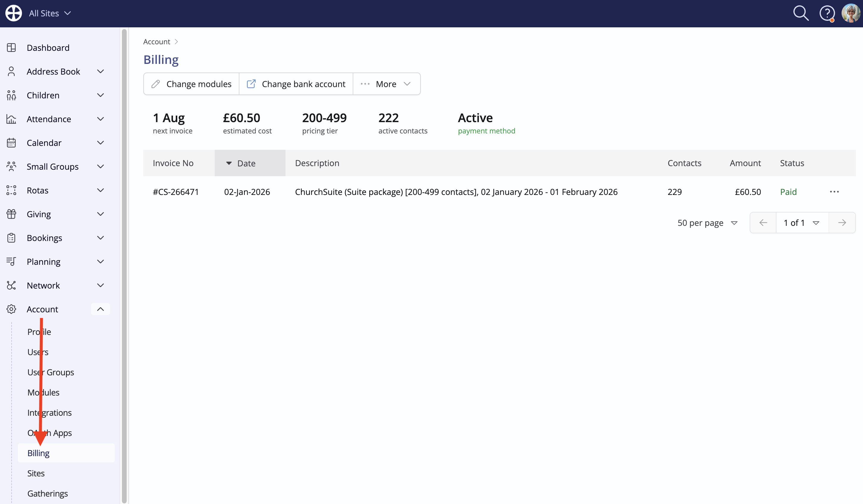Screen dimensions: 863x504
Task: Click the Planning music list icon
Action: point(11,262)
